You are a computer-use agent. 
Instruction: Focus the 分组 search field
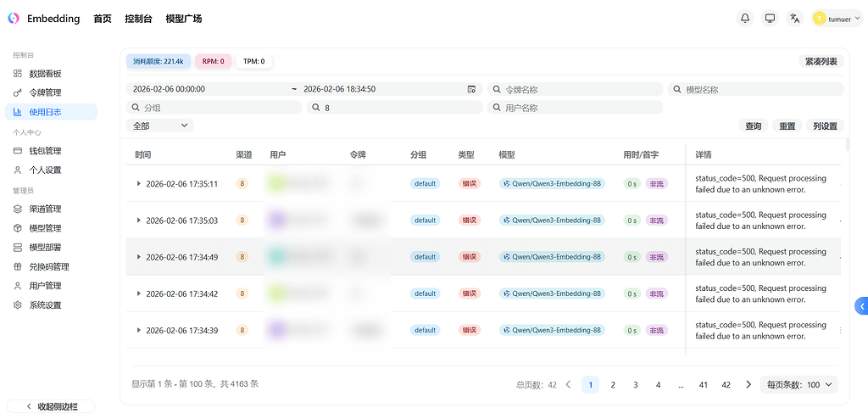click(214, 108)
